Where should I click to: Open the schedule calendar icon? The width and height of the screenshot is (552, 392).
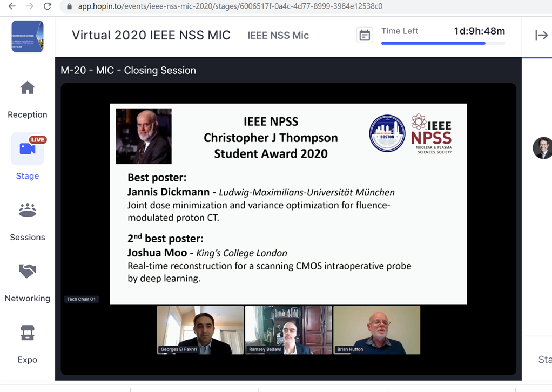(x=365, y=35)
